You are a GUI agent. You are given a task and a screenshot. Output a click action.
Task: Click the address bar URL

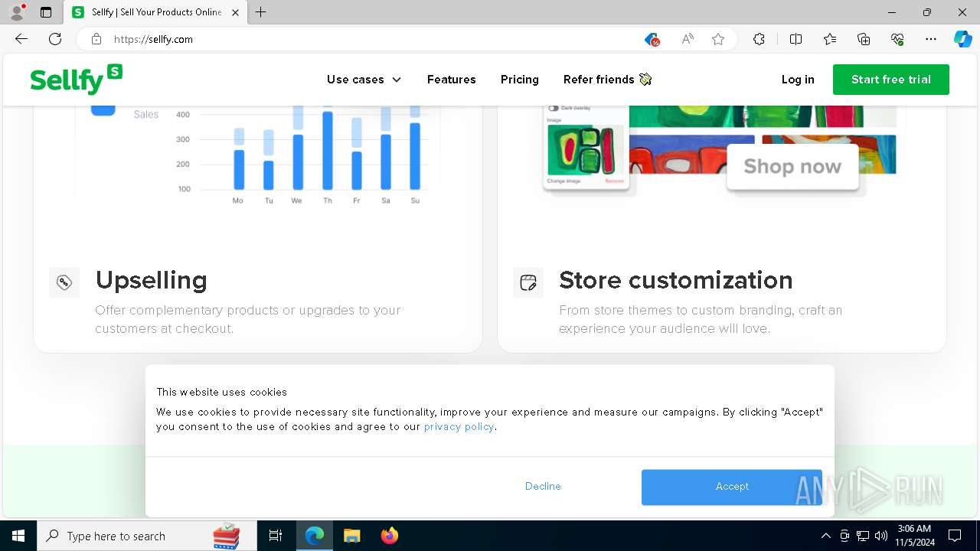(x=153, y=39)
